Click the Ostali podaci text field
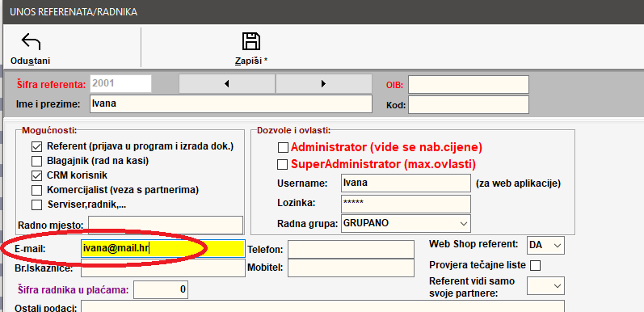The height and width of the screenshot is (312, 644). pos(322,306)
